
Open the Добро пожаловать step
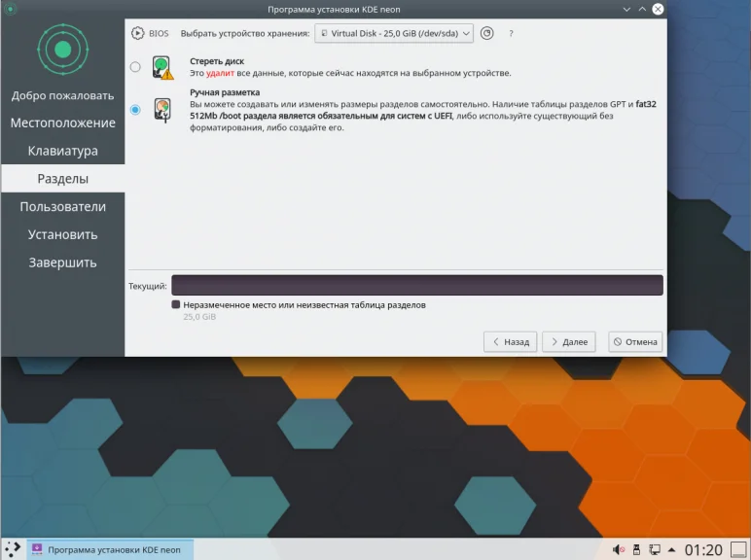[62, 95]
